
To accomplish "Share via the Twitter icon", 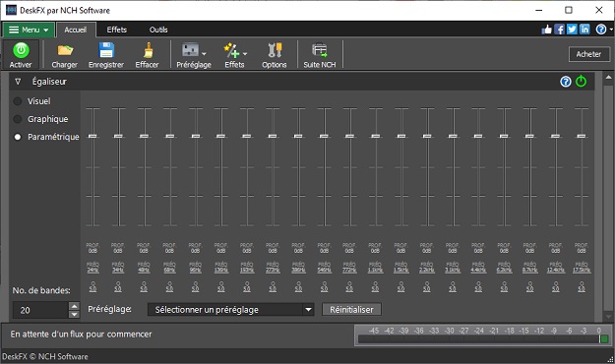I will [x=572, y=30].
